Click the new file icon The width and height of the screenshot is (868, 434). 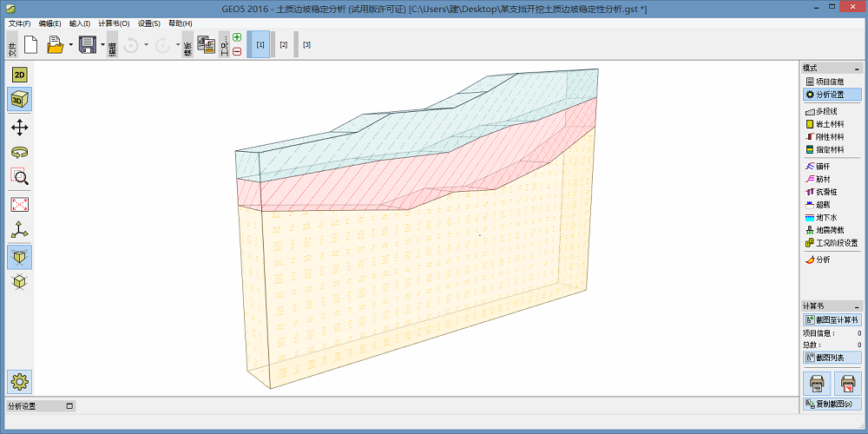pos(30,44)
